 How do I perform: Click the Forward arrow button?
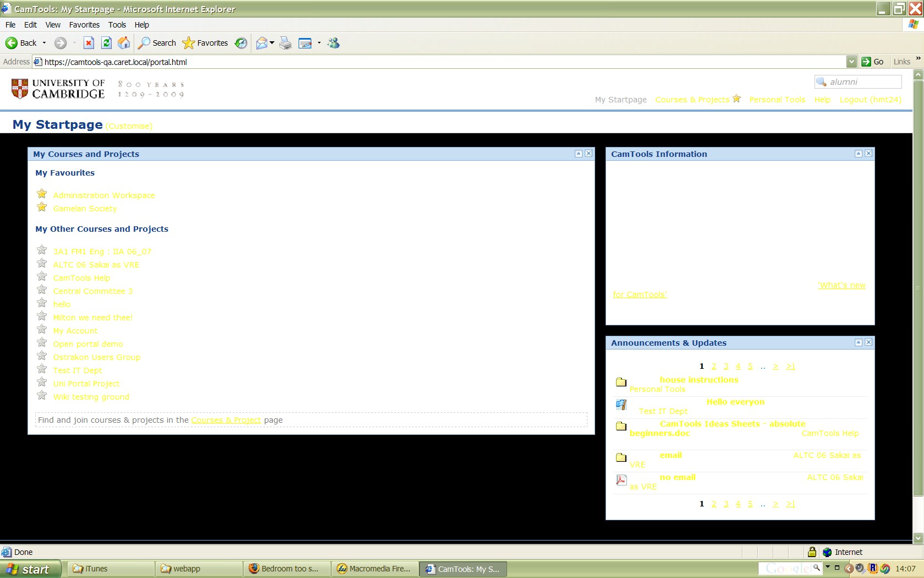pos(61,43)
